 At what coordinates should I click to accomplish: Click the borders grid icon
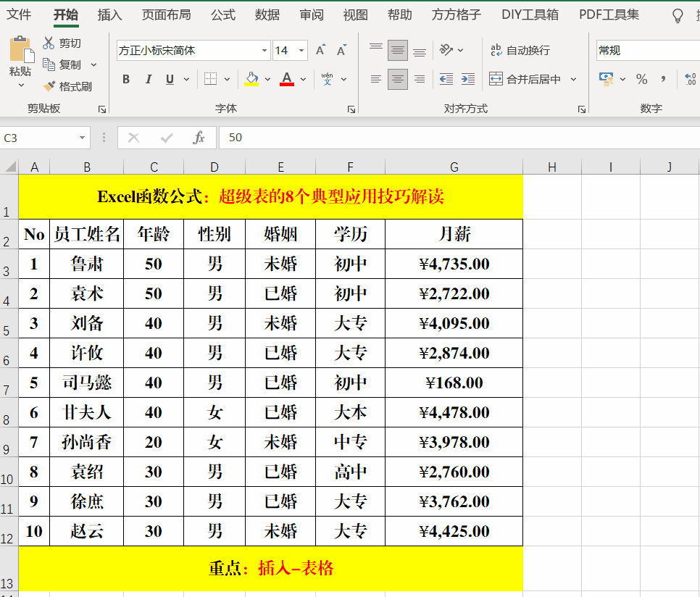[210, 79]
